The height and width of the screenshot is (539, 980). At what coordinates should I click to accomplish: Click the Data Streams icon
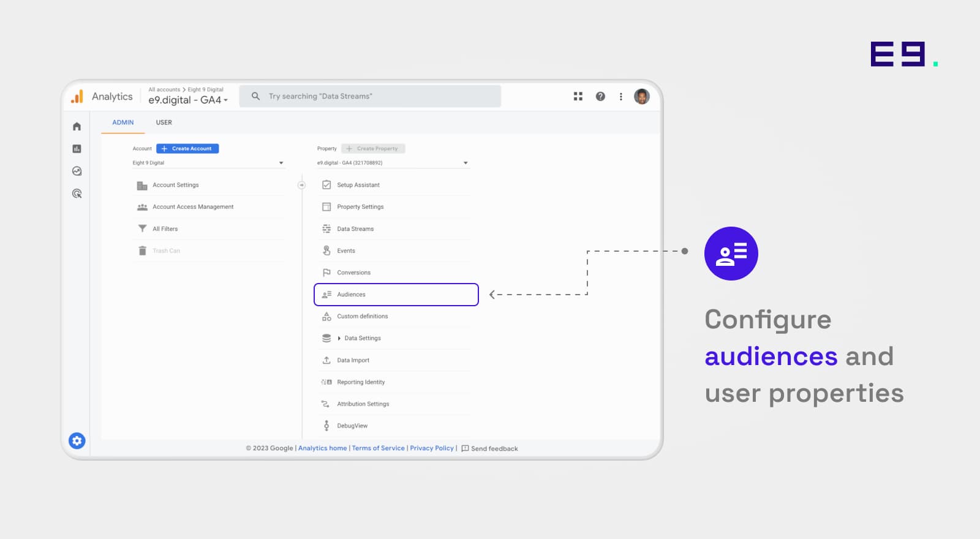click(x=326, y=228)
